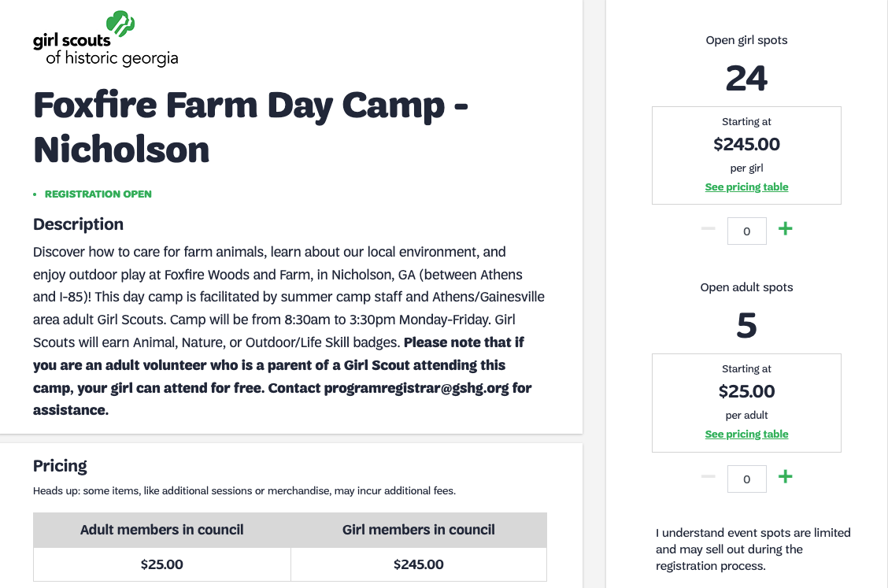Screen dimensions: 888x588
Task: Click the Foxfire Farm Day Camp title
Action: [250, 127]
